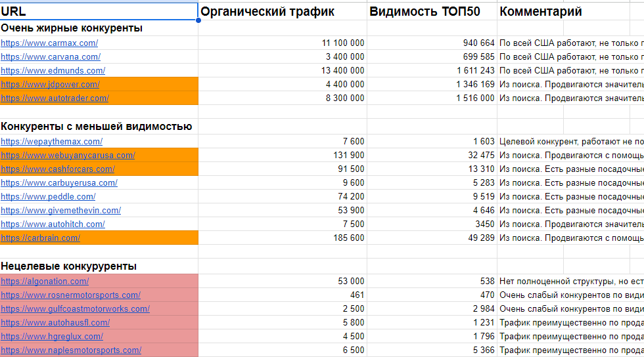
Task: Open the carmax.com link
Action: (x=49, y=43)
